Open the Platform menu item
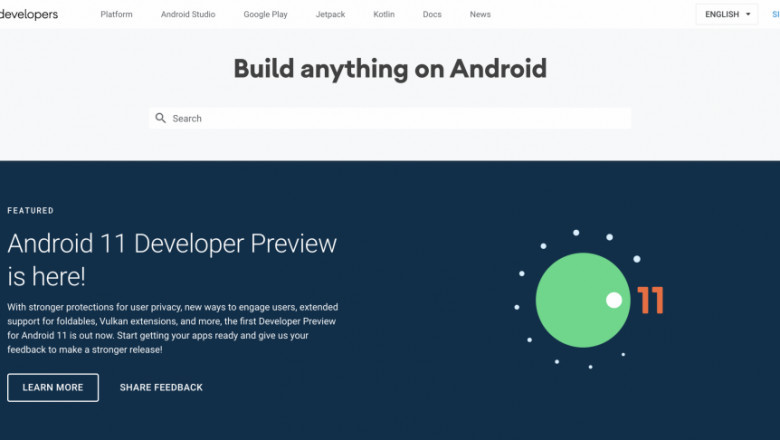Screen dimensions: 780x440 tap(116, 14)
